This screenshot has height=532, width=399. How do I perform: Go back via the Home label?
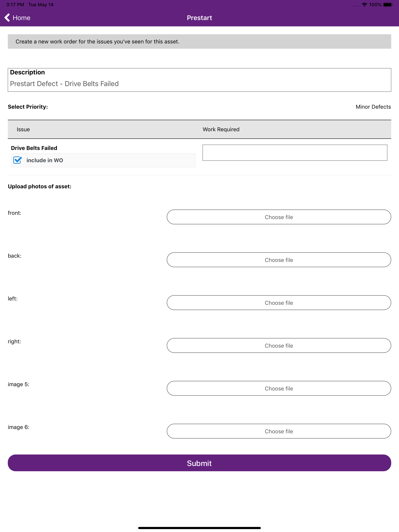[x=21, y=18]
